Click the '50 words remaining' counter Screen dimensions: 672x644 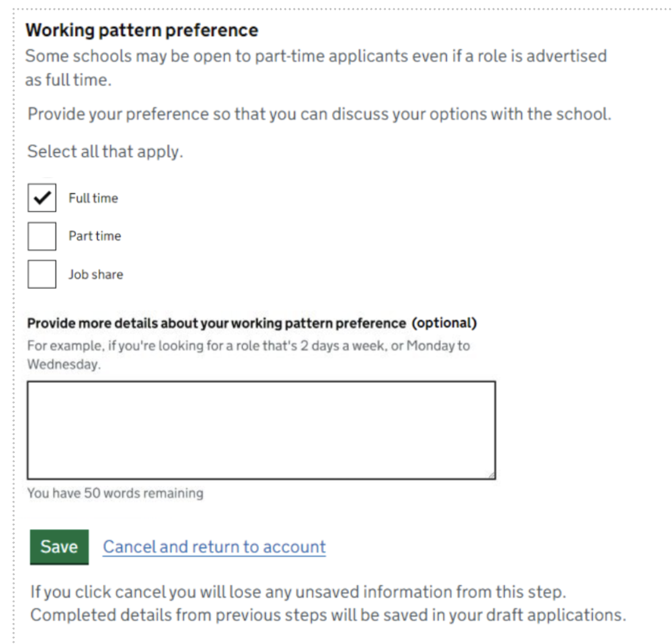[115, 493]
